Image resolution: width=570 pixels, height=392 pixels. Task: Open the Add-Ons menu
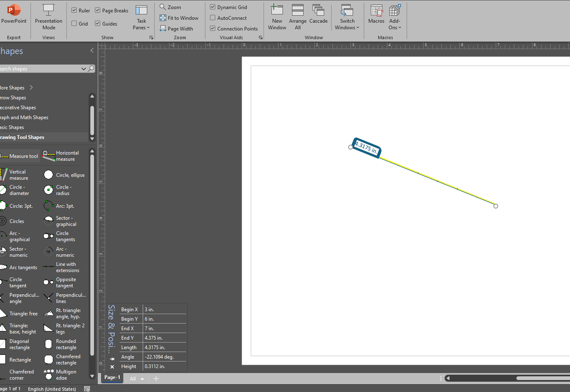[x=395, y=17]
